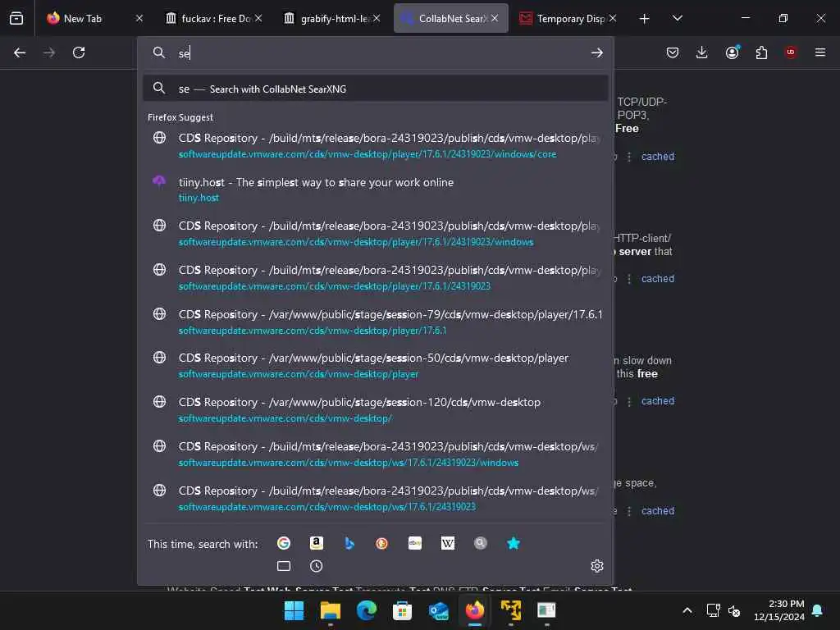Select suggestion with URL player/17.6.1/24319023/windows

(x=375, y=233)
